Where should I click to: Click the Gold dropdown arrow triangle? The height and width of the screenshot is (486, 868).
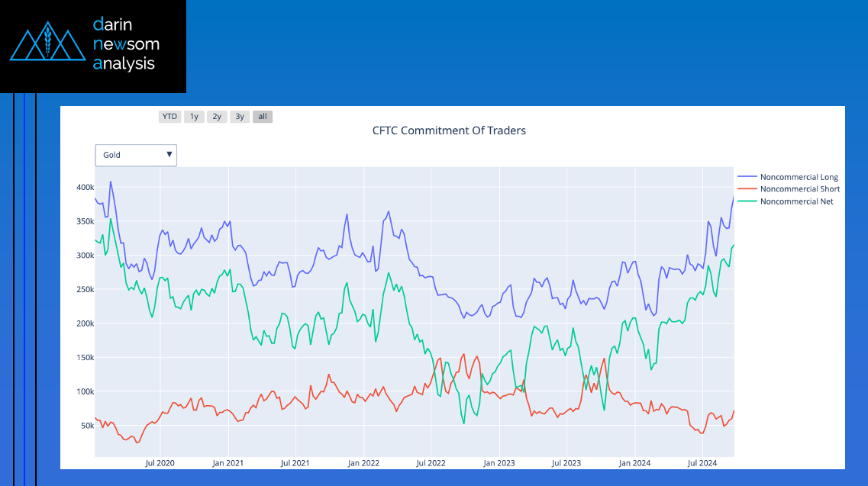(169, 155)
